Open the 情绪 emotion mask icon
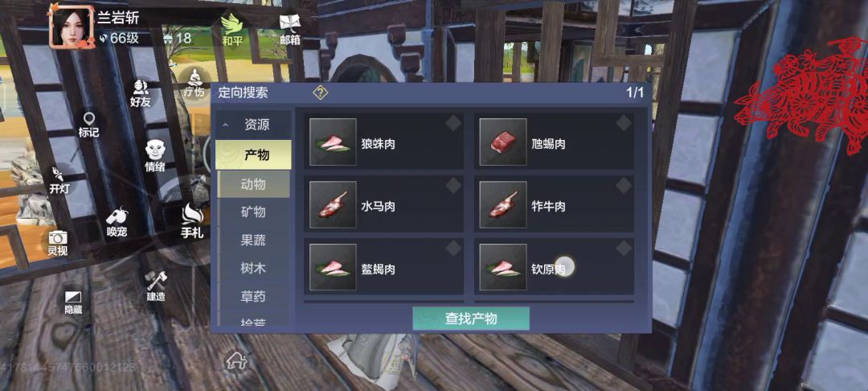The width and height of the screenshot is (868, 391). tap(155, 155)
